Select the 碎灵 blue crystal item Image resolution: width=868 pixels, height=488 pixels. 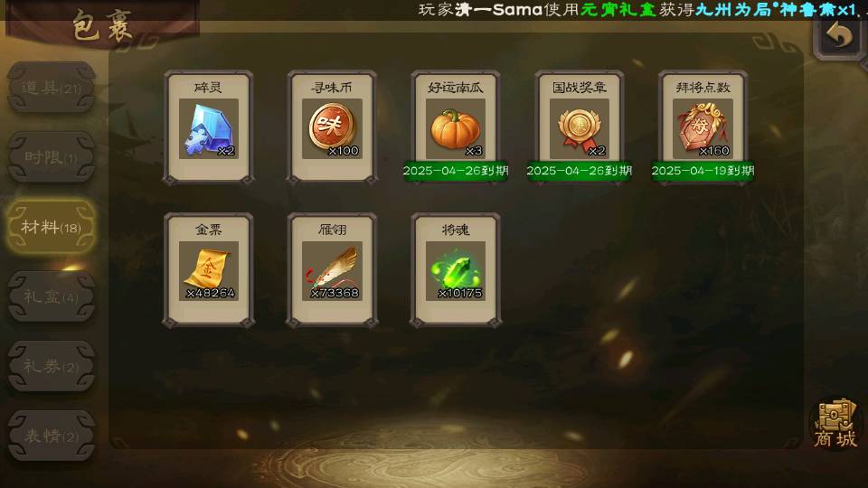(208, 127)
